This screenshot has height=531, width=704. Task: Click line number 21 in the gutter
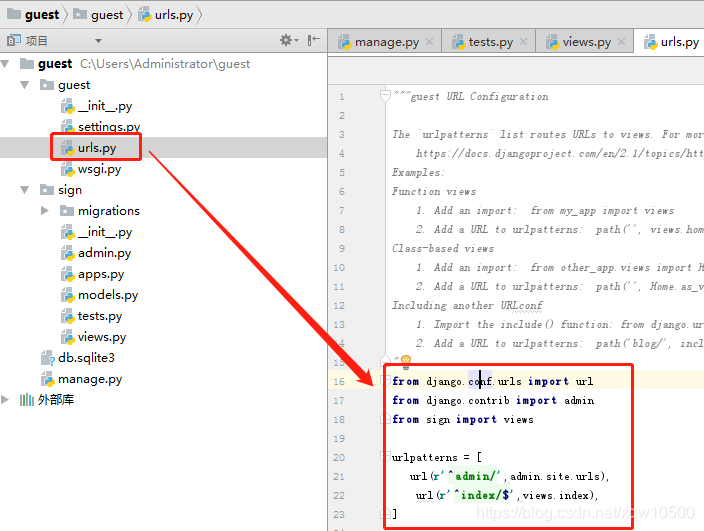(339, 476)
